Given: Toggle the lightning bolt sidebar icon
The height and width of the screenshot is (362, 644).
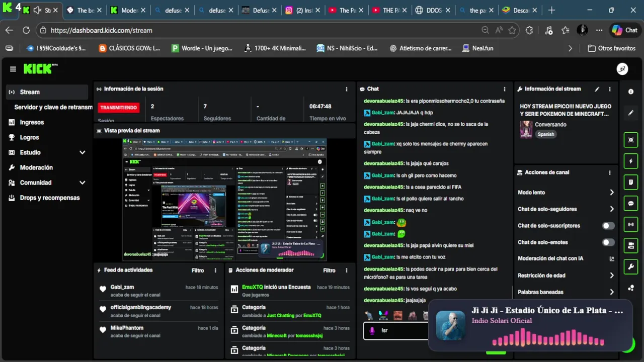Looking at the screenshot, I should point(631,161).
